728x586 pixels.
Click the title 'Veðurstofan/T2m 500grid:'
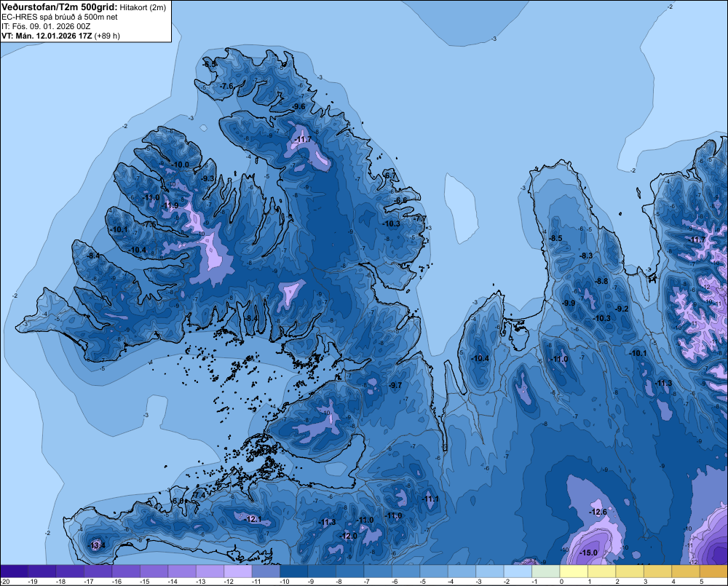(60, 7)
